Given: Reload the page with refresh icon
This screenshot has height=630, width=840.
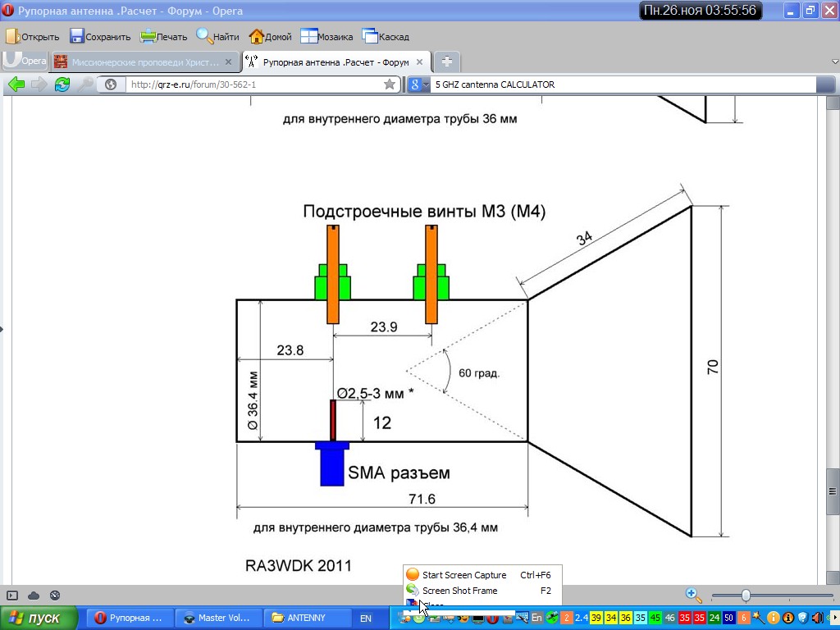Looking at the screenshot, I should click(x=62, y=84).
